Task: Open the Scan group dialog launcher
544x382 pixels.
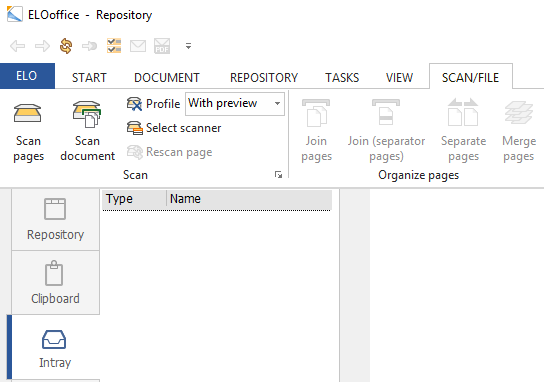Action: pos(278,175)
